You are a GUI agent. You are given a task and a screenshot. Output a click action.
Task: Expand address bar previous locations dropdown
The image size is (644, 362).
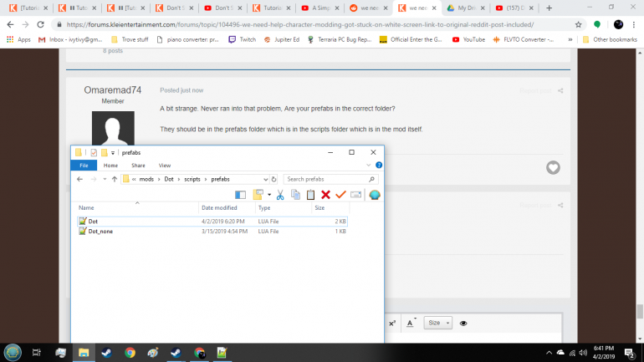[265, 179]
